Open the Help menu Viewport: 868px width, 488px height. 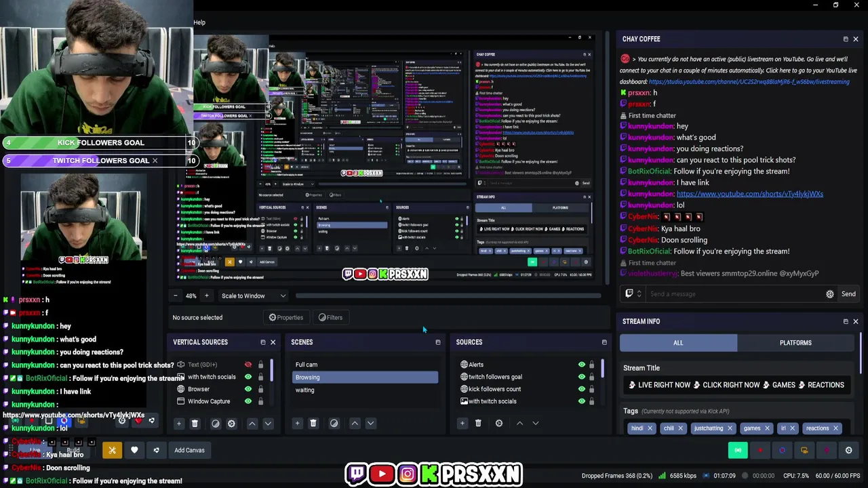tap(199, 22)
